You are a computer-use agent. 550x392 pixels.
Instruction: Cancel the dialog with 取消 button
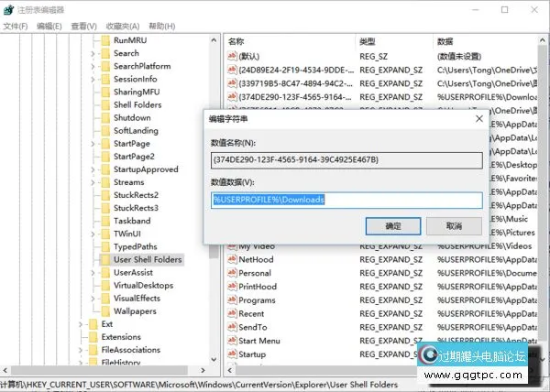click(454, 225)
